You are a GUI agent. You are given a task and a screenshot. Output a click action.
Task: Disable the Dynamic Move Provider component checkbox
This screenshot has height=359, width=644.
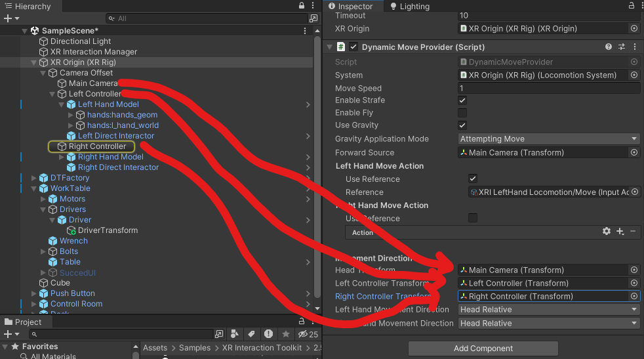click(x=353, y=47)
